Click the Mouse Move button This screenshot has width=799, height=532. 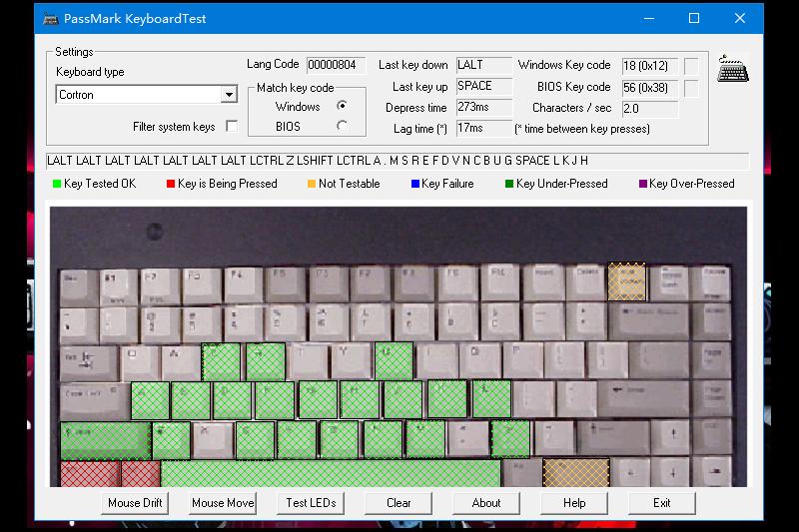coord(223,503)
